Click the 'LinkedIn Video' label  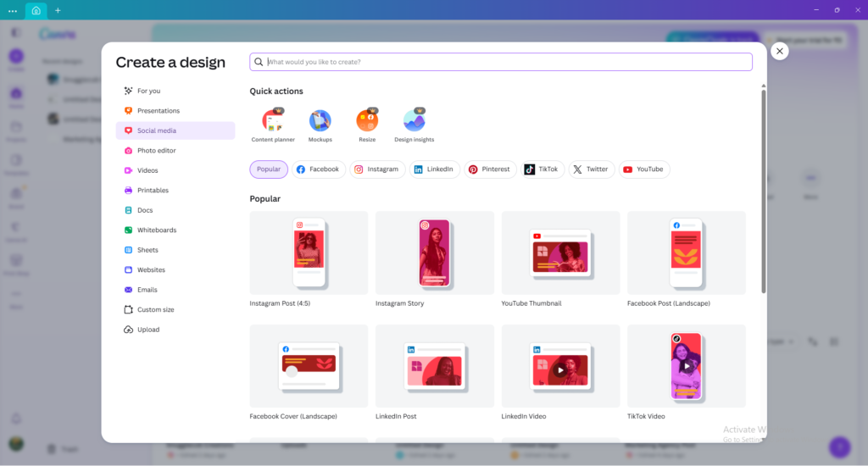(524, 416)
